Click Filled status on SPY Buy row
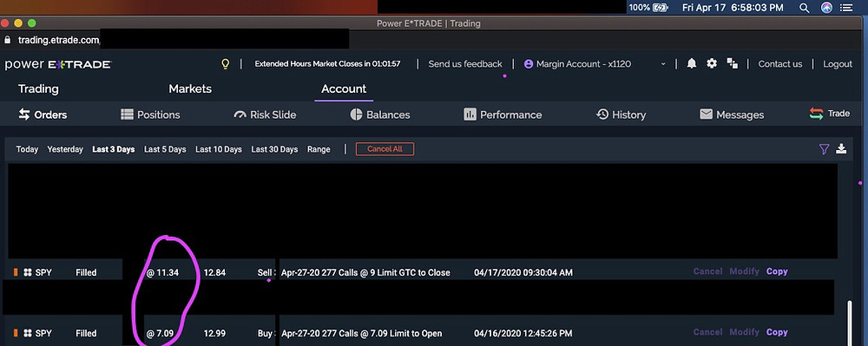Screen dimensions: 868x346 click(x=86, y=333)
